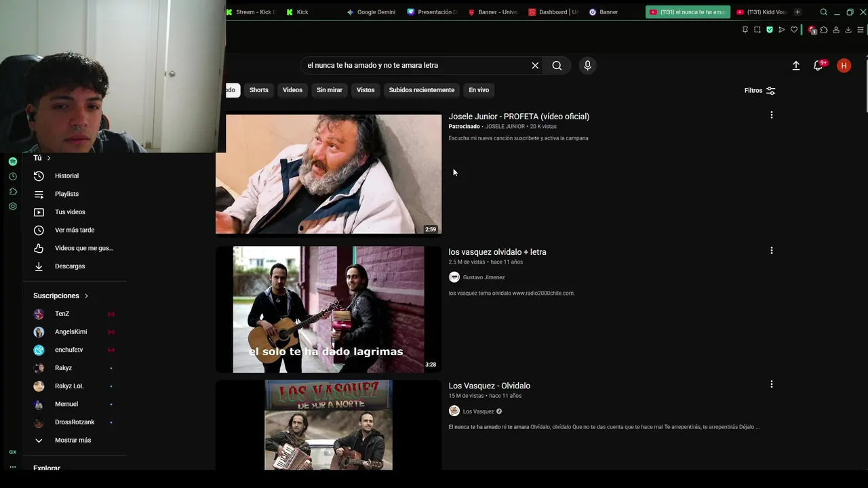Play the De Sur a Norte album thumbnail
Viewport: 868px width, 488px height.
coord(328,425)
